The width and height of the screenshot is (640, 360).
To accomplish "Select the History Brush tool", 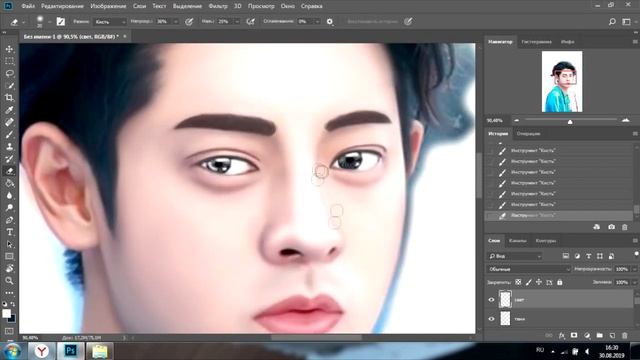I will point(9,159).
